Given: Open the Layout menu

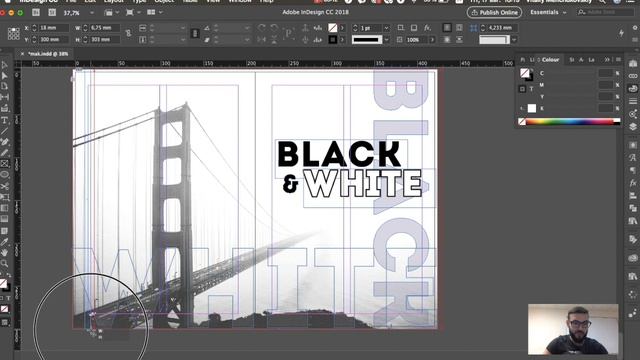Looking at the screenshot, I should (x=113, y=1).
